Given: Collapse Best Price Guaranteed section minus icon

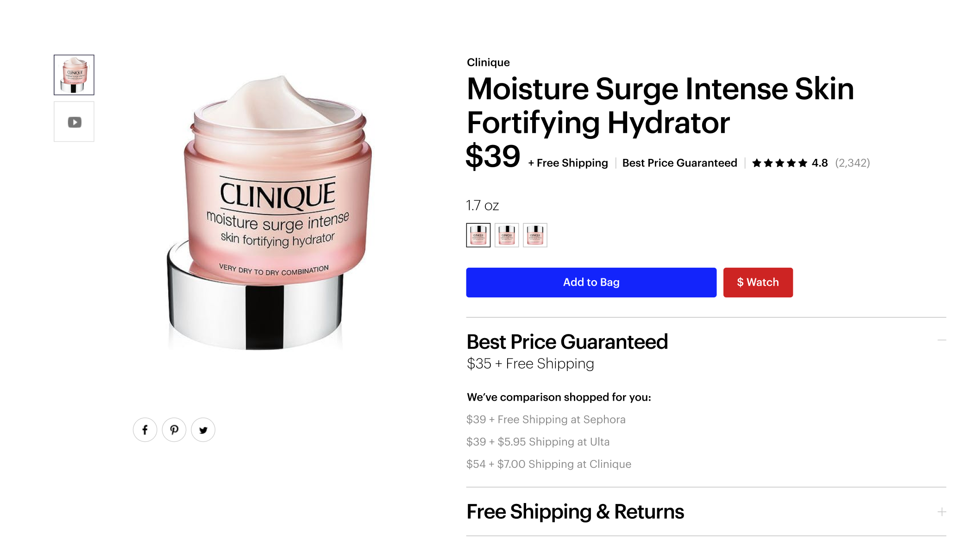Looking at the screenshot, I should (942, 340).
